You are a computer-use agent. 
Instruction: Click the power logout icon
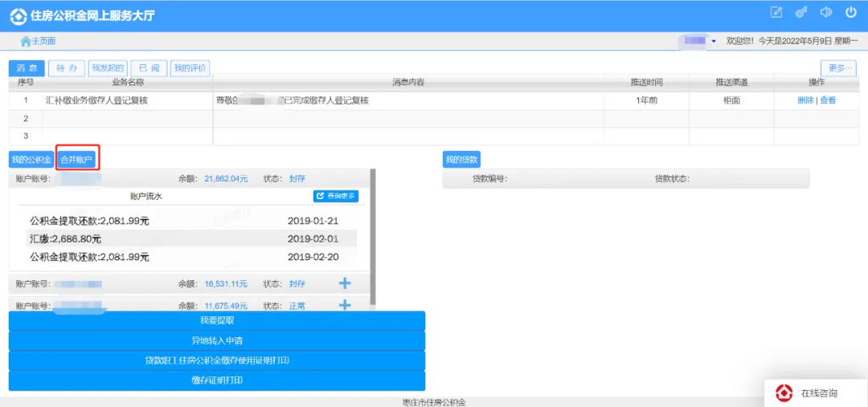850,12
